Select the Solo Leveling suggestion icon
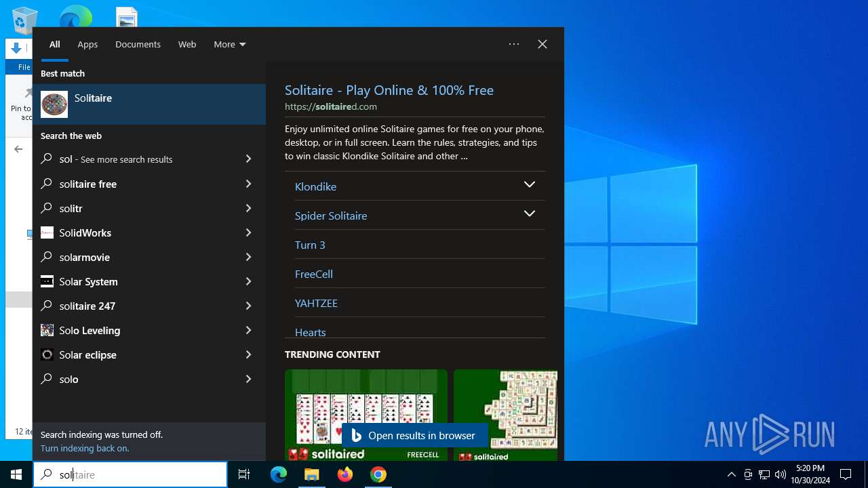 point(47,330)
